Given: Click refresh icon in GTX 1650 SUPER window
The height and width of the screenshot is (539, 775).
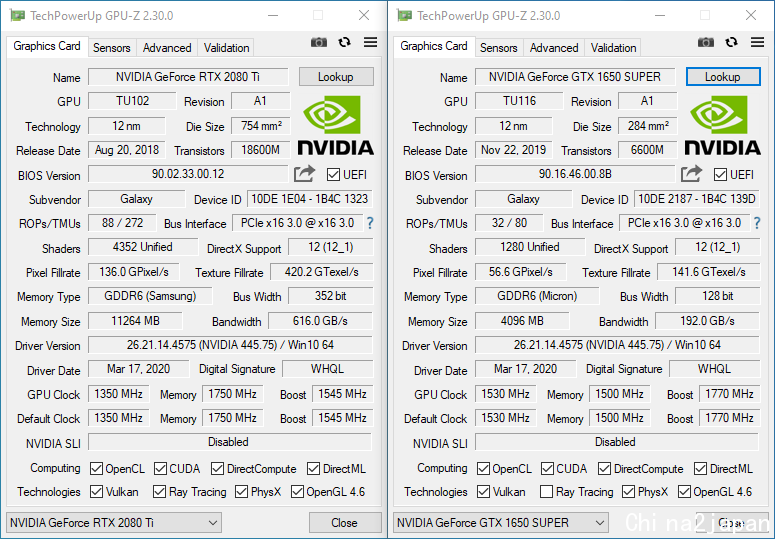Looking at the screenshot, I should [x=732, y=42].
